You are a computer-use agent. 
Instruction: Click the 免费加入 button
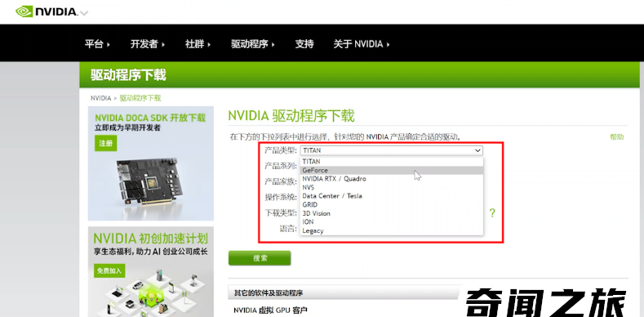109,270
